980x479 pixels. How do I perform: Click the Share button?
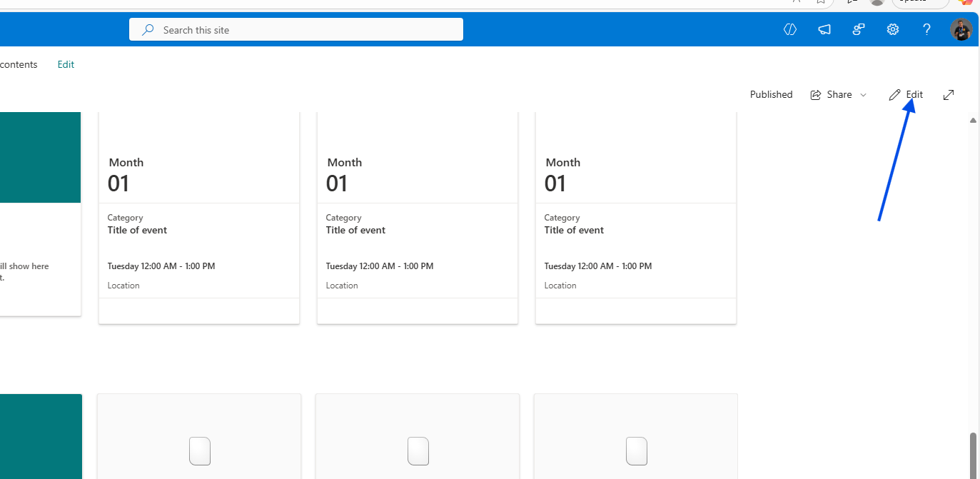[832, 94]
